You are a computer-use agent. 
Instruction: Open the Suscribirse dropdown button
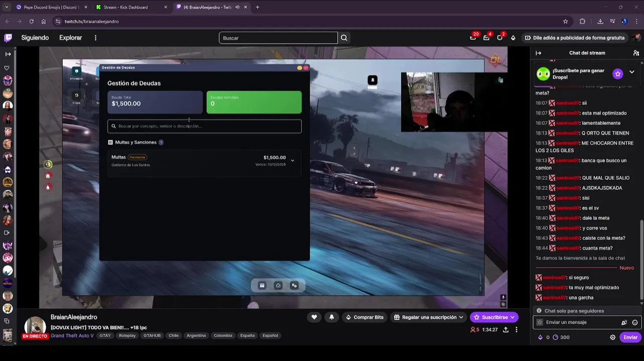pyautogui.click(x=494, y=317)
